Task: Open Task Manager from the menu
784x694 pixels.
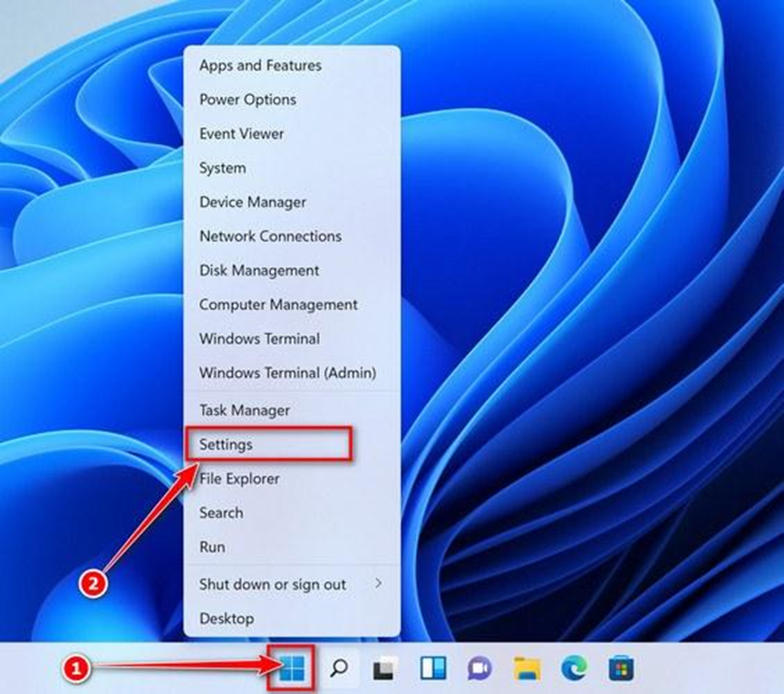Action: (x=292, y=410)
